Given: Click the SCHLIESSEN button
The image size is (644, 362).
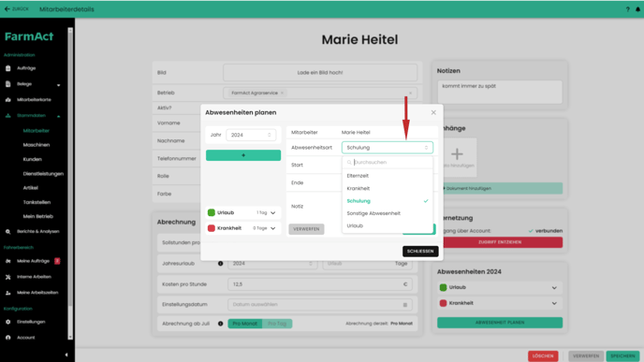Looking at the screenshot, I should [x=420, y=252].
